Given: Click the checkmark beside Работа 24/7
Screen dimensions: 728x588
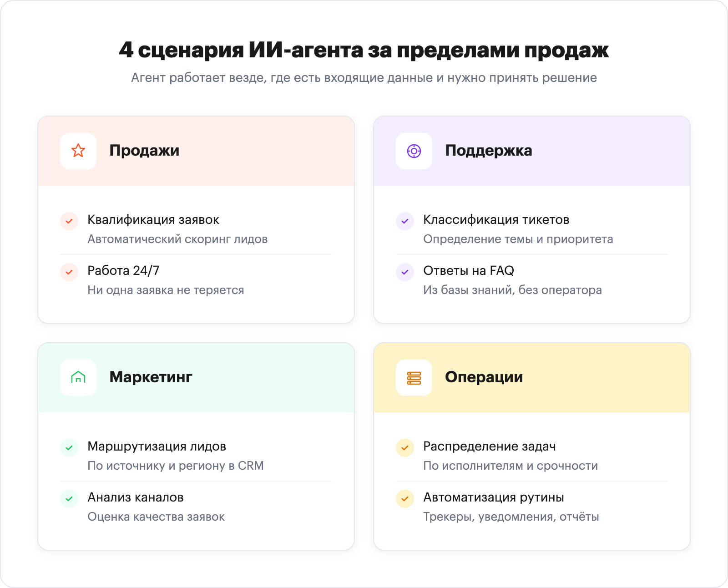Looking at the screenshot, I should [69, 272].
